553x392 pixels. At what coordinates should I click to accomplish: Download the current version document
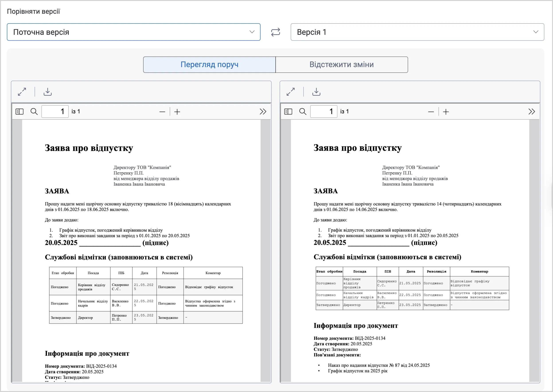(48, 92)
